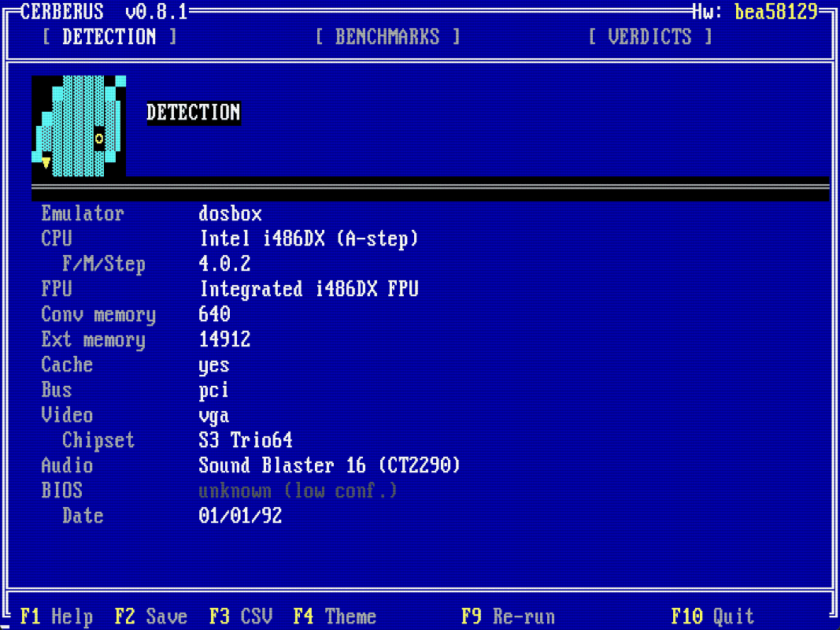The height and width of the screenshot is (630, 840).
Task: Click the CPU row label
Action: click(x=56, y=239)
